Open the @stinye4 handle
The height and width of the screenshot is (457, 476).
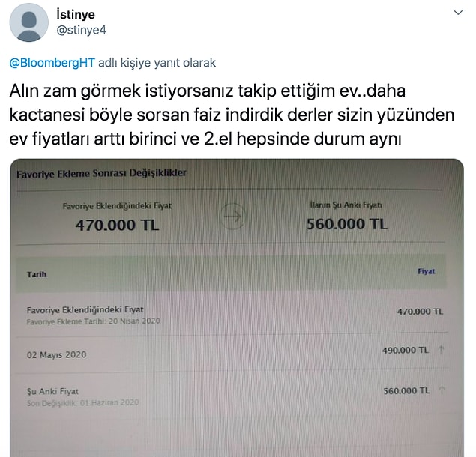pyautogui.click(x=82, y=31)
